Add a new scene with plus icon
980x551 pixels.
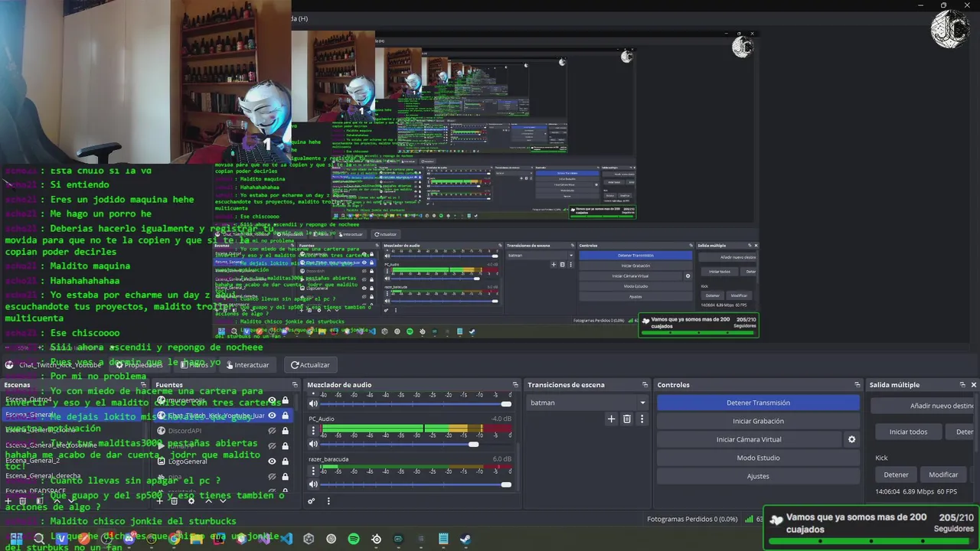[8, 500]
